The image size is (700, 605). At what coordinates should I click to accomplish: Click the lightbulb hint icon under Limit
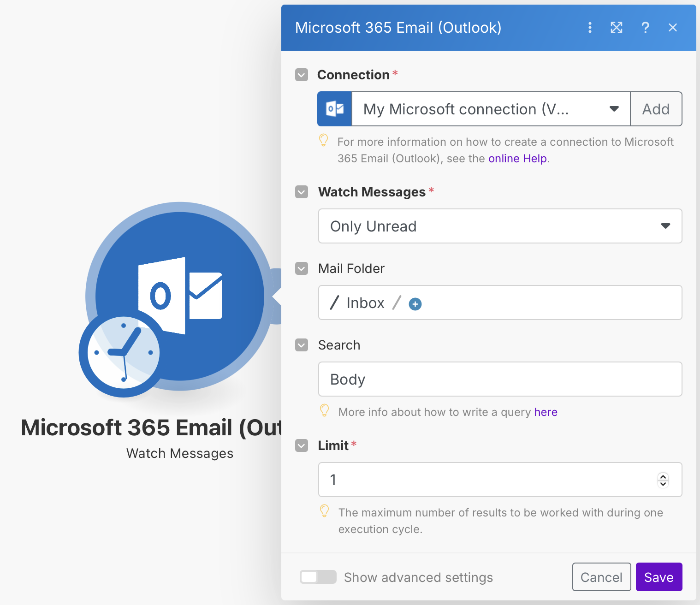[325, 511]
